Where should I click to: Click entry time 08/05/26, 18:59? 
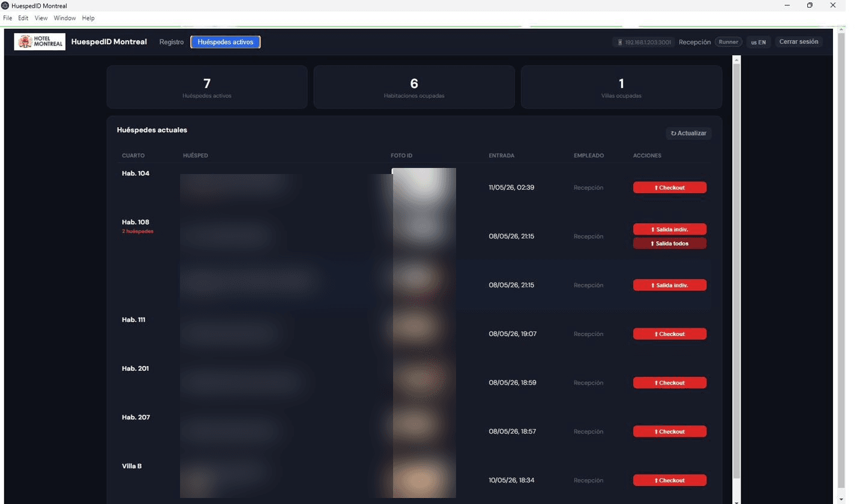(x=513, y=383)
